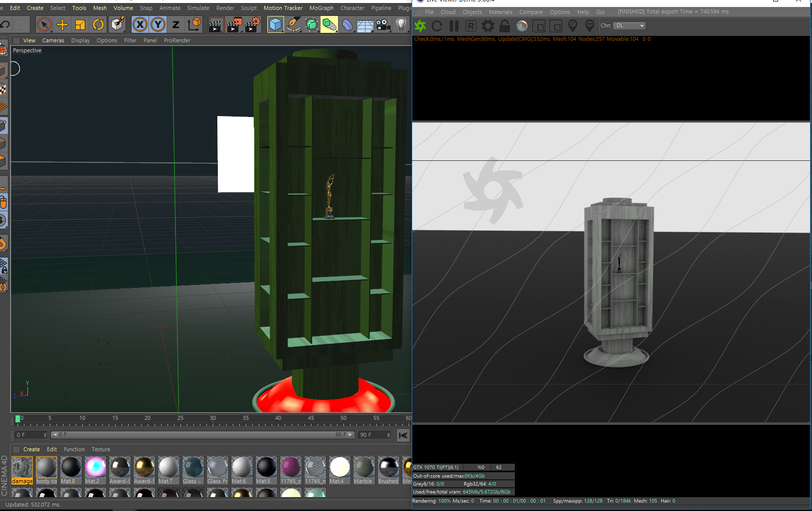Click the Light bulb icon
Viewport: 812px width, 511px height.
[x=401, y=24]
